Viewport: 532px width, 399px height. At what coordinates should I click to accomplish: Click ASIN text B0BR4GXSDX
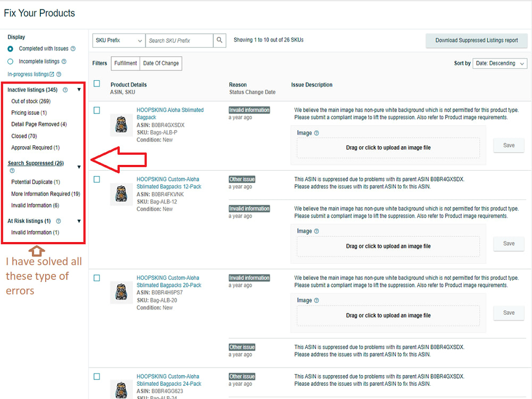(x=168, y=125)
